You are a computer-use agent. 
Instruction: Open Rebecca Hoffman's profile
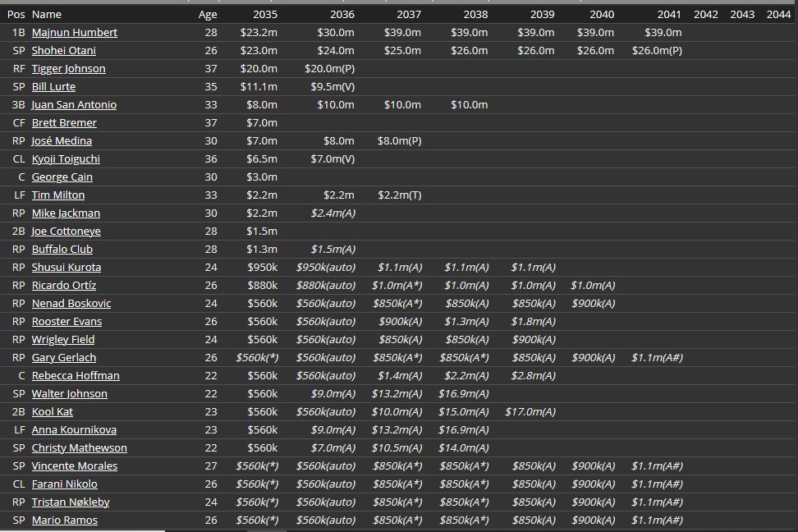pos(76,375)
